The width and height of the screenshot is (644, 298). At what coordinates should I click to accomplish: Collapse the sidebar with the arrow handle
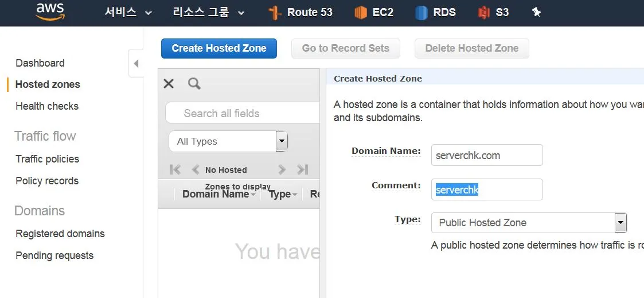point(136,63)
